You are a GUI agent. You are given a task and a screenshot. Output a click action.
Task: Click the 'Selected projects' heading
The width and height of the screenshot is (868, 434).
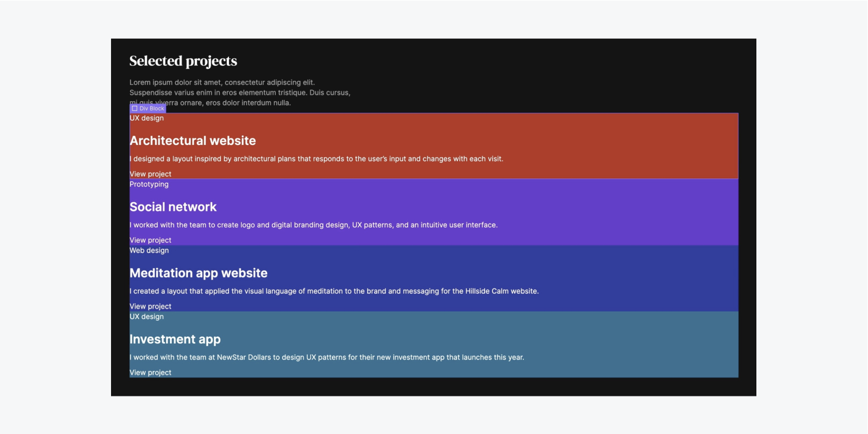[183, 61]
